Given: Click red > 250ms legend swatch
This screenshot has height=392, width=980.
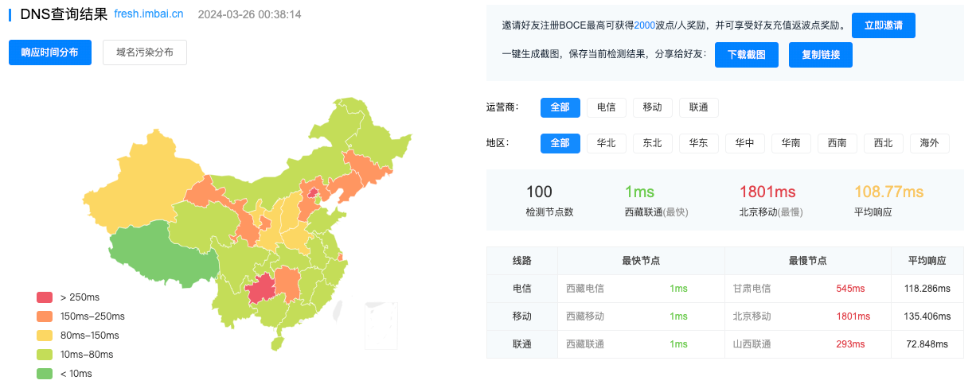Looking at the screenshot, I should point(45,297).
